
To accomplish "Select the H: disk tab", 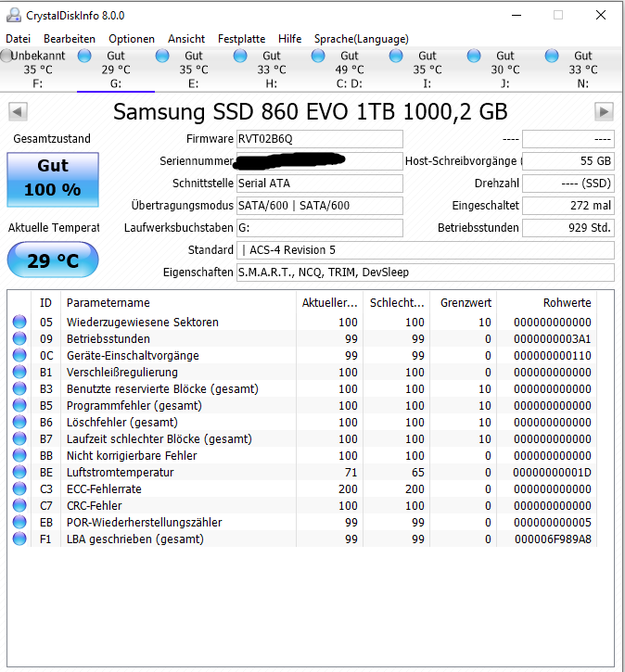I will coord(272,70).
